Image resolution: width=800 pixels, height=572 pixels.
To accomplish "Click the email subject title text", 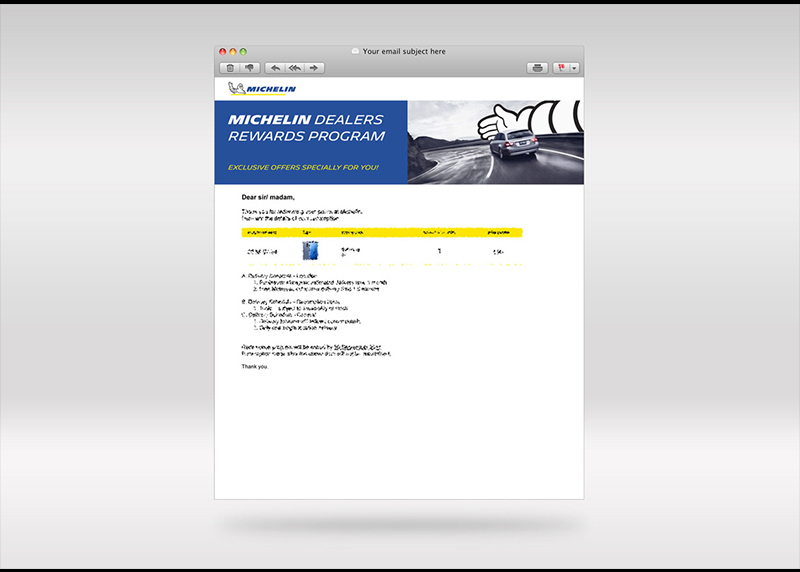I will (x=404, y=51).
